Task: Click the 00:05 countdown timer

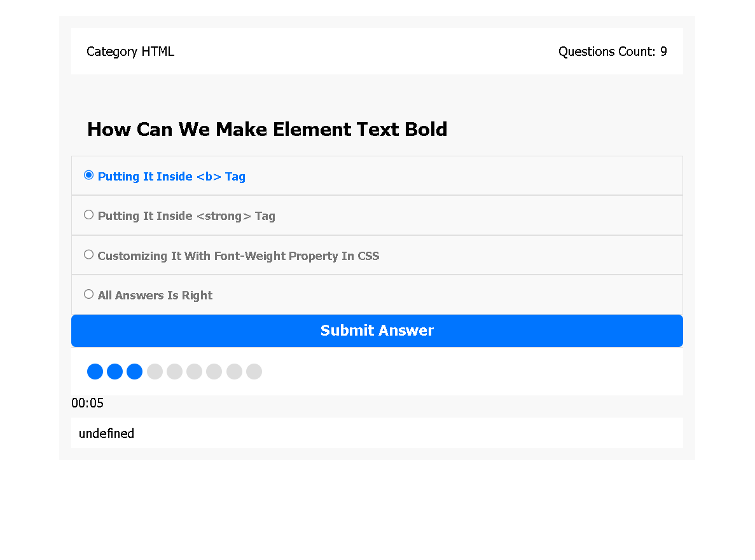Action: click(87, 403)
